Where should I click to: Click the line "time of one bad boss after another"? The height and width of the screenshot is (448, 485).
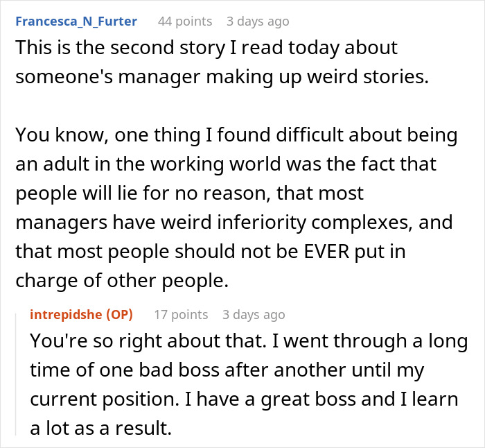(227, 370)
